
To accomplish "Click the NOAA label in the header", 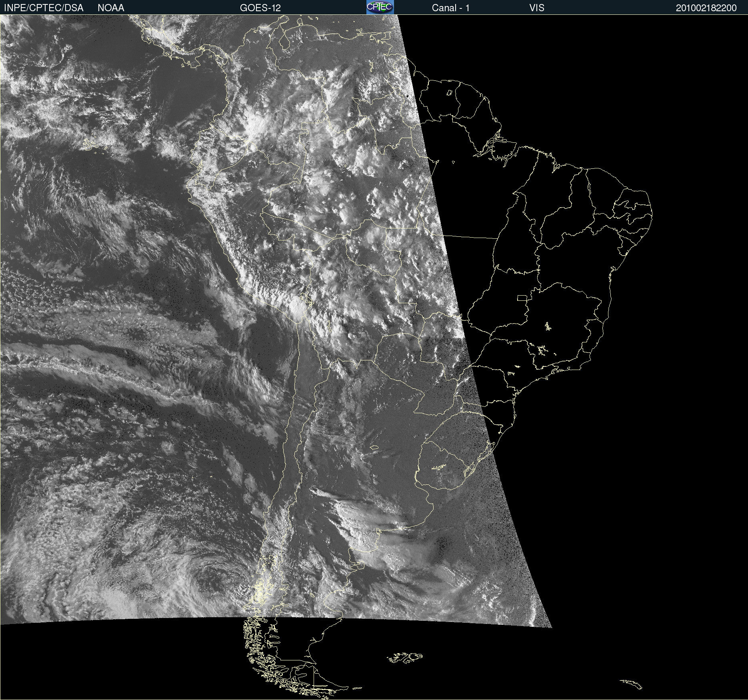I will click(x=111, y=8).
